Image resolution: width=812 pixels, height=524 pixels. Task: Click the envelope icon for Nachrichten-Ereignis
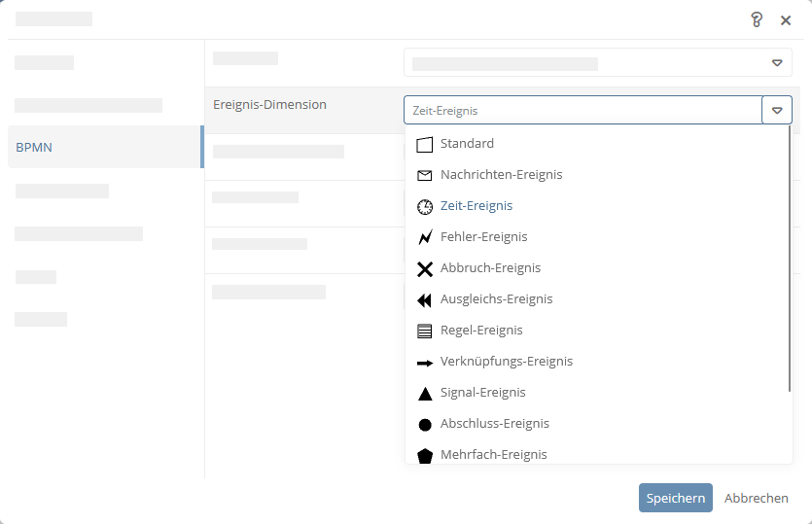(x=424, y=176)
